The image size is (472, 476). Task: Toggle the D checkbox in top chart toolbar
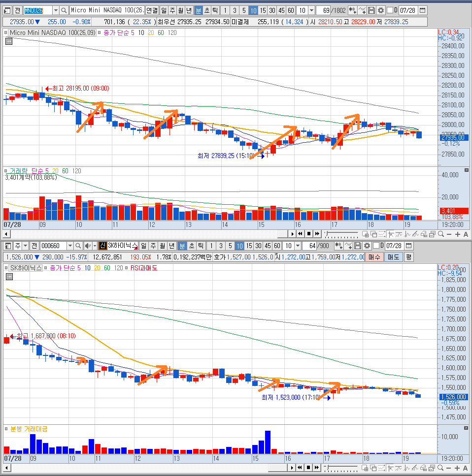coord(390,10)
